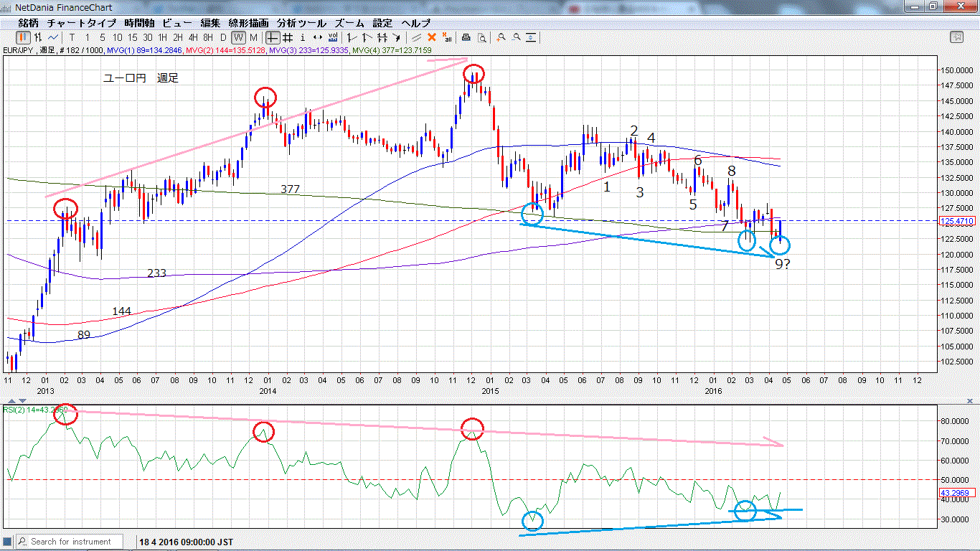980x551 pixels.
Task: Click the 2015 year label on time axis
Action: click(x=490, y=391)
